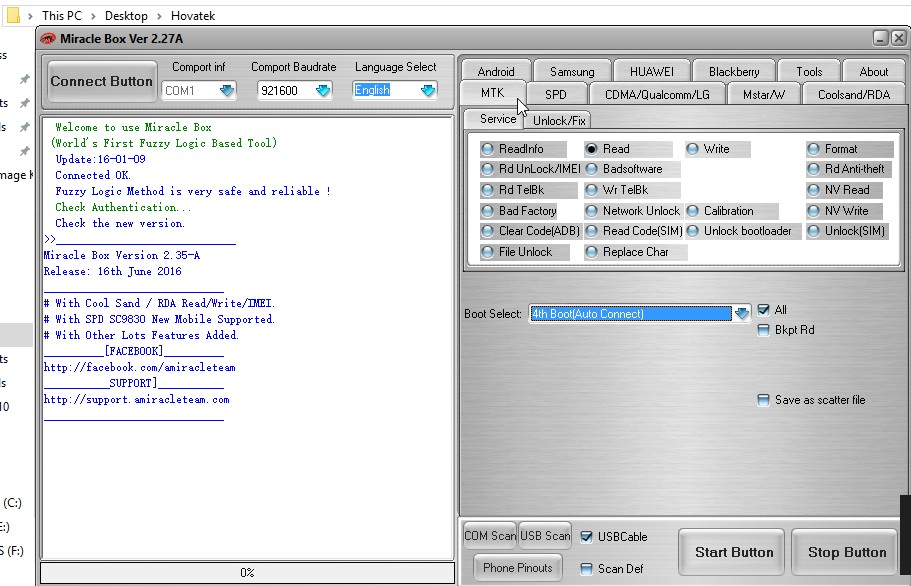Enable Save as scatter file
Viewport: 911px width, 586px height.
pyautogui.click(x=764, y=400)
